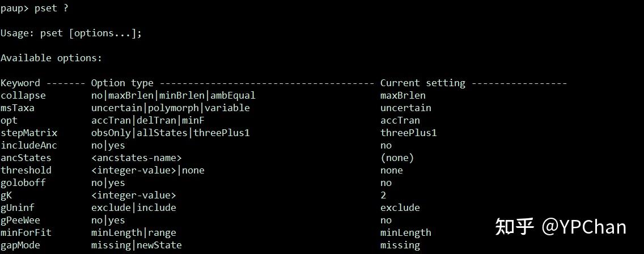This screenshot has height=254, width=644.
Task: Select the 'collapse' keyword
Action: 23,95
